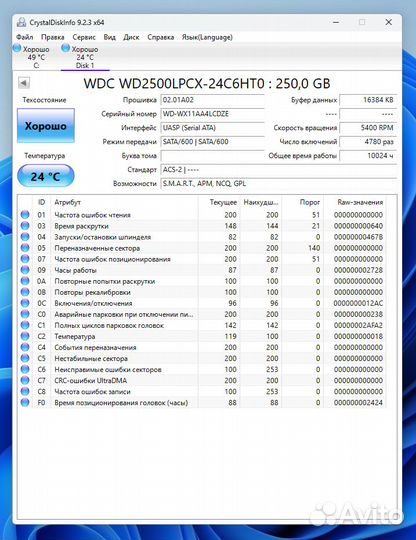Viewport: 416px width, 540px height.
Task: Click the Прошивка field 02.01A02
Action: pos(212,100)
